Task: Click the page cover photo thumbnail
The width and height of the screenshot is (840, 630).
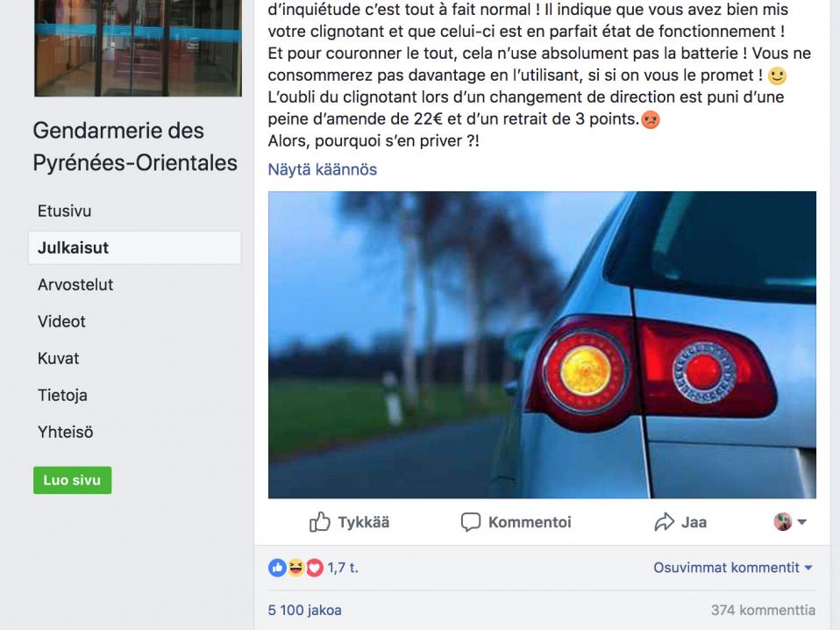Action: pyautogui.click(x=139, y=48)
